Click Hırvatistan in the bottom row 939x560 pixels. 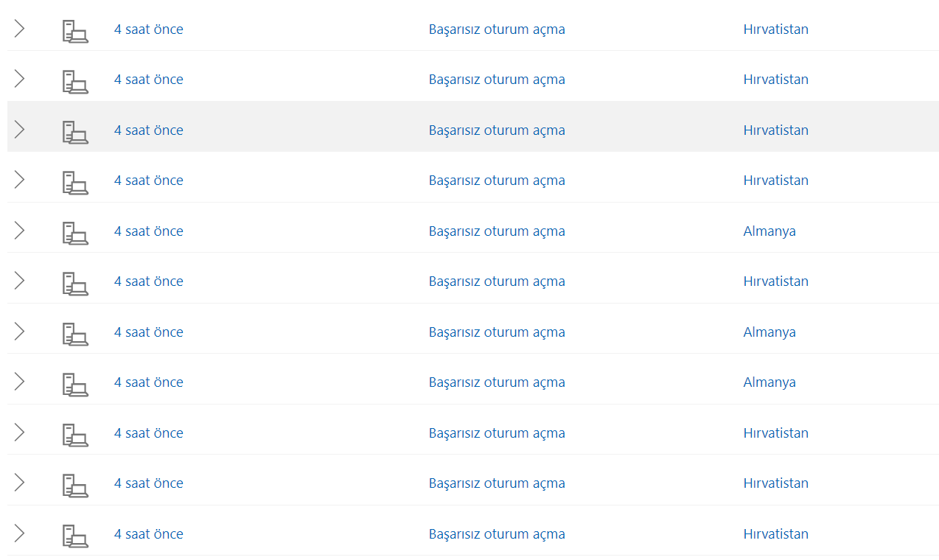point(775,534)
